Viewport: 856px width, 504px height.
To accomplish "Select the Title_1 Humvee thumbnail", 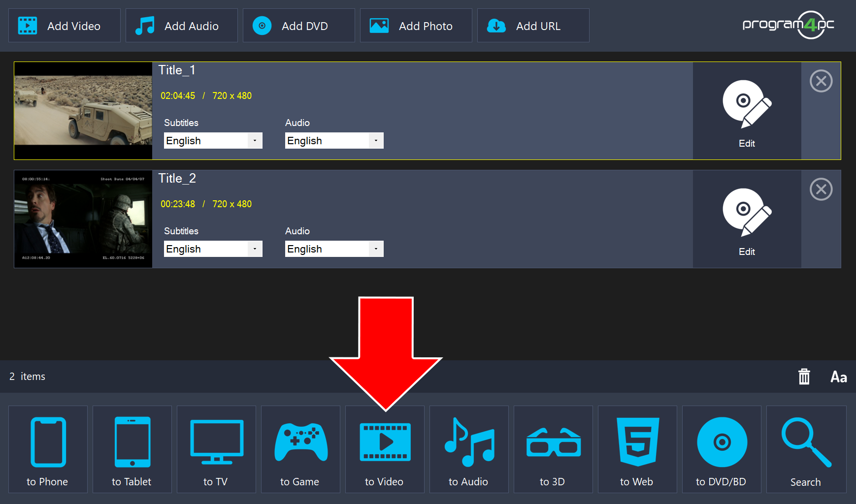I will tap(83, 111).
